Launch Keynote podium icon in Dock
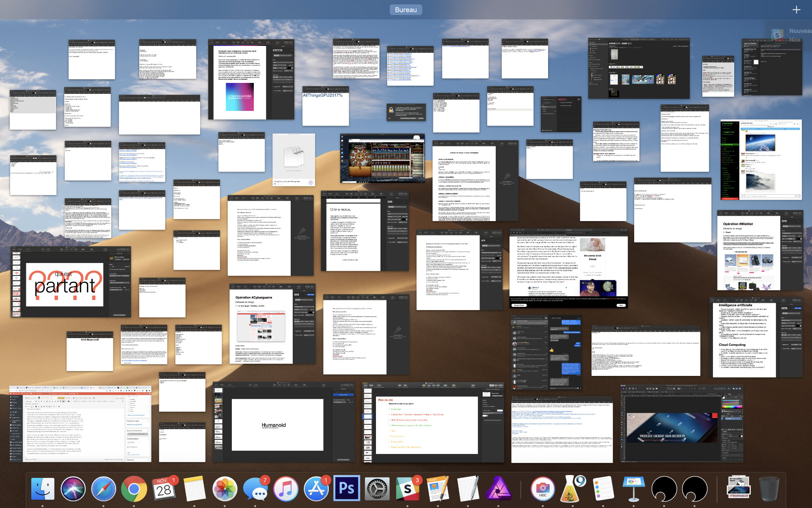This screenshot has height=508, width=812. point(633,489)
